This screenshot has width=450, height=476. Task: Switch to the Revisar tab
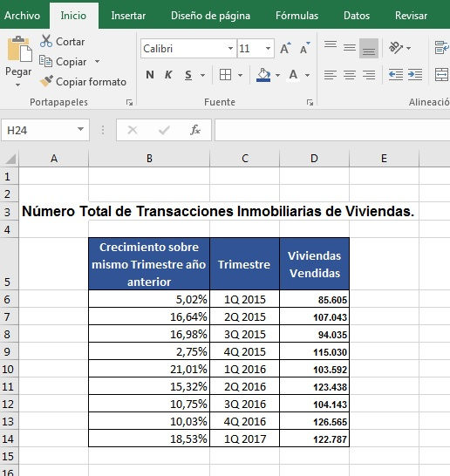point(411,16)
